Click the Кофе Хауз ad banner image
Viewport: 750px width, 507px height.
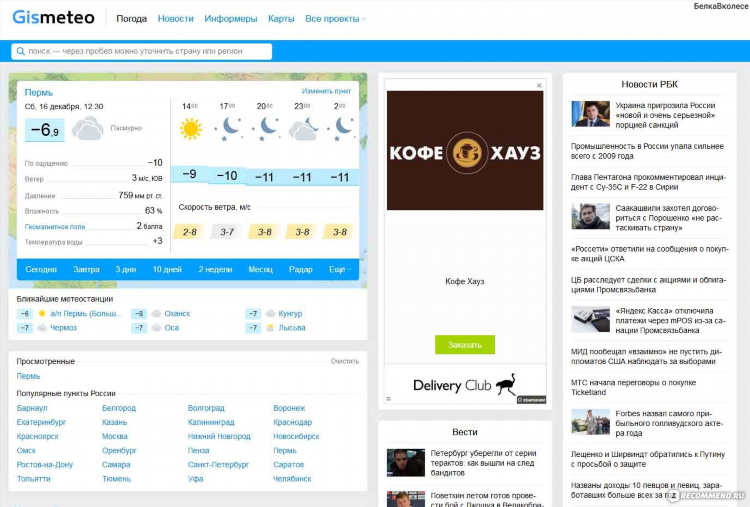[x=465, y=150]
